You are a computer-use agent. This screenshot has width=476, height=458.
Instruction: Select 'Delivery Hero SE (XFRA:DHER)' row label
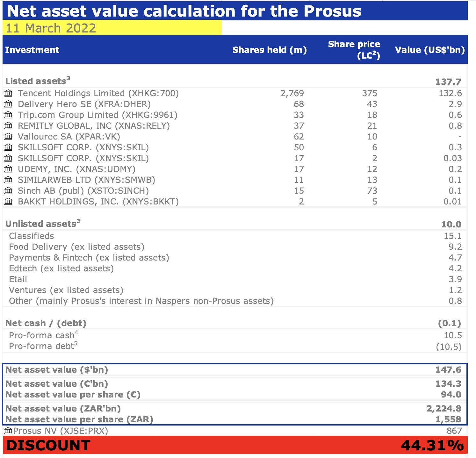84,104
